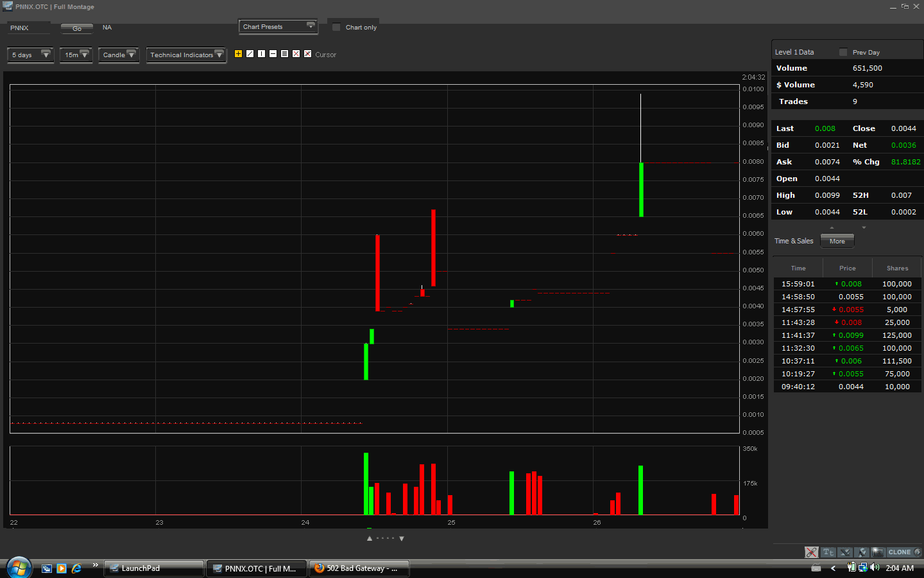This screenshot has width=924, height=578.
Task: Click the tallest green candle on day 26
Action: point(641,189)
